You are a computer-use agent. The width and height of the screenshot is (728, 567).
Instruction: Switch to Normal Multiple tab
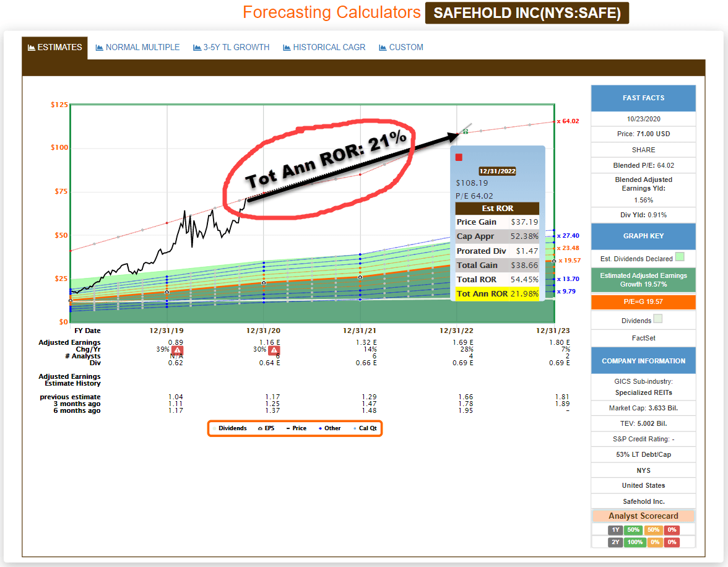137,48
